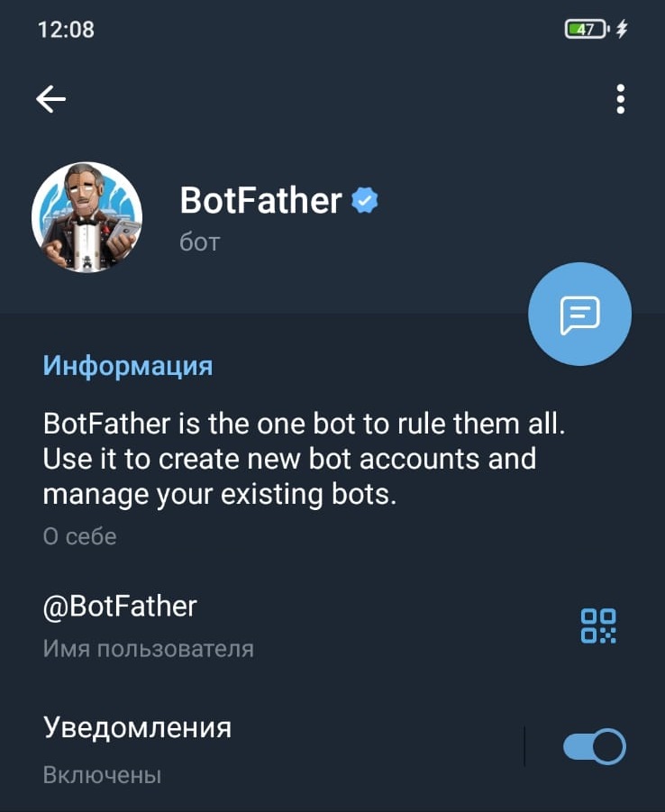The image size is (665, 812).
Task: Tap the charging bolt icon
Action: tap(622, 30)
